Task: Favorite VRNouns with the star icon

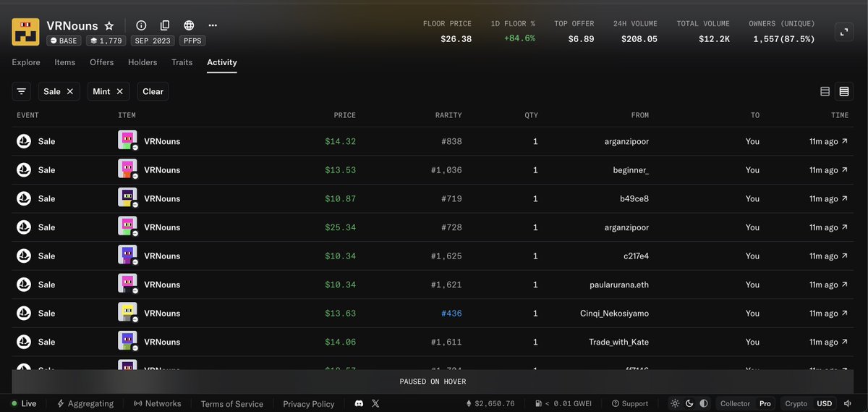Action: coord(109,25)
